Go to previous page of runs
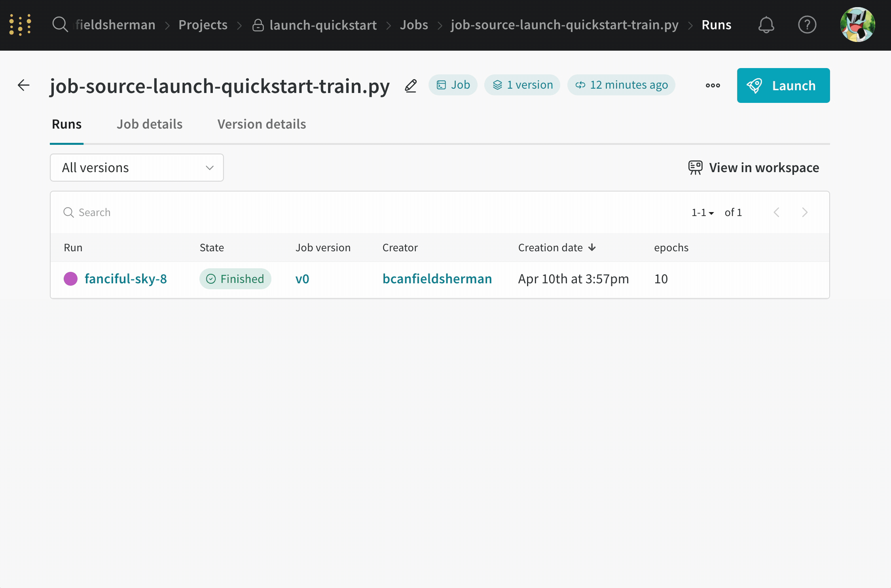Viewport: 891px width, 588px height. click(x=776, y=212)
